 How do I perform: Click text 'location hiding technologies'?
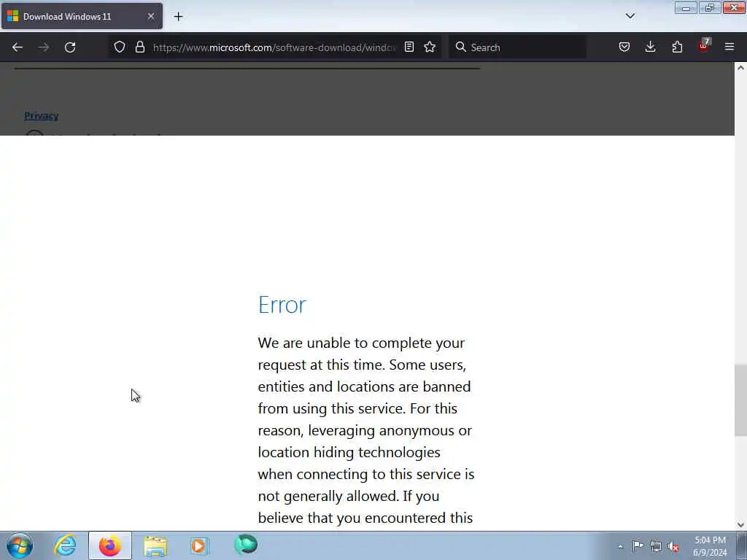coord(349,452)
